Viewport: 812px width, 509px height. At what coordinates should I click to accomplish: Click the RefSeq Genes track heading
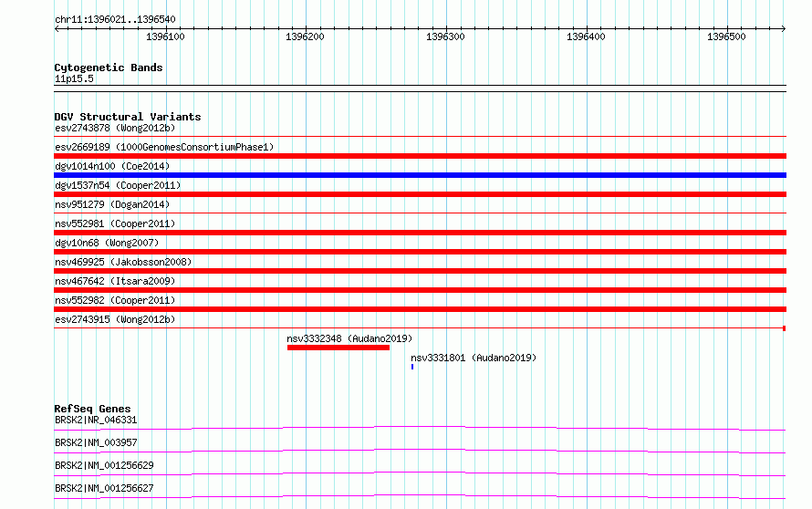(x=92, y=409)
